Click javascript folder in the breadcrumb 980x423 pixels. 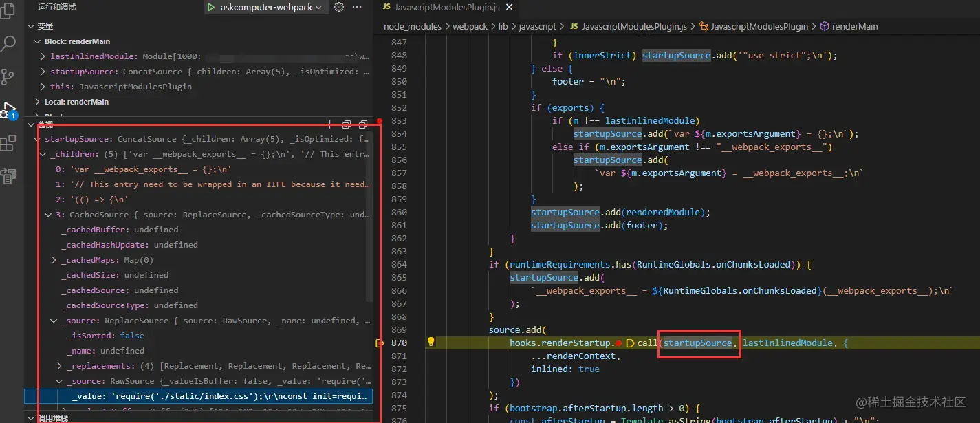click(x=537, y=26)
